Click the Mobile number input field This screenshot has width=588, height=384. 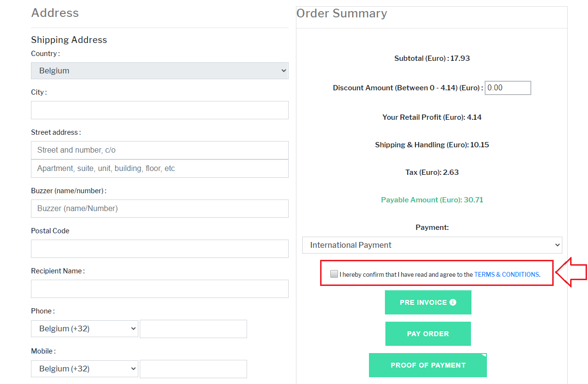click(193, 369)
